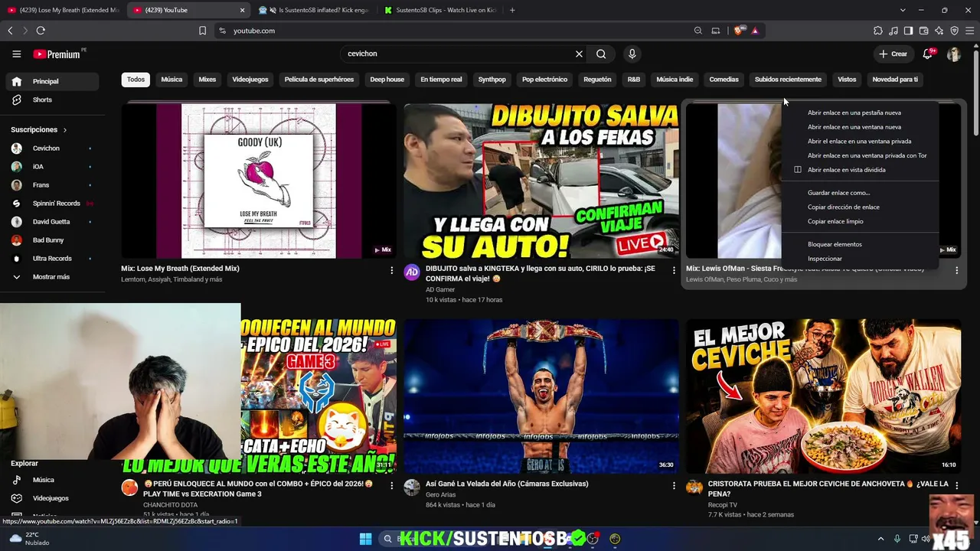Clear the search box text with the X
Screen dimensions: 980x551
coord(579,54)
